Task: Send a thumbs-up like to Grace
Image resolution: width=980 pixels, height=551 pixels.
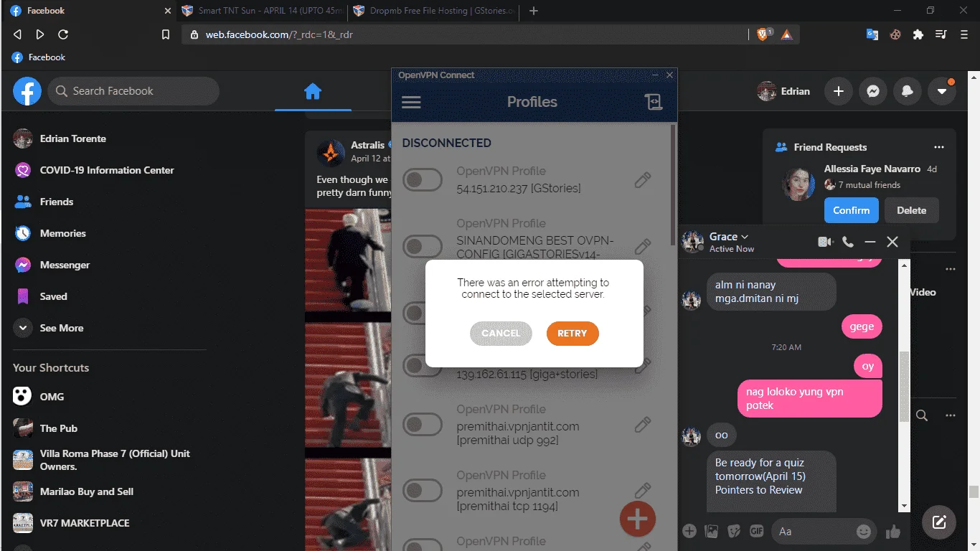Action: [893, 532]
